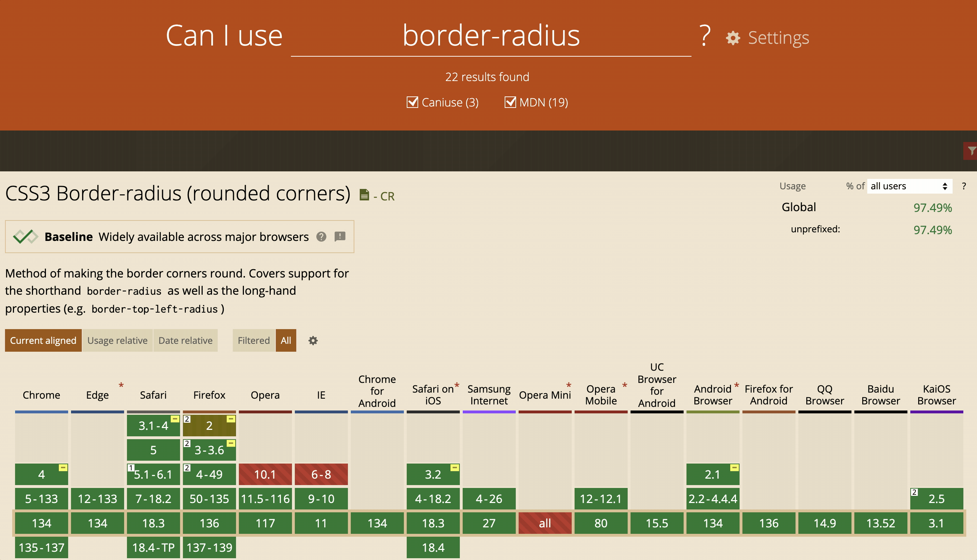Click the Current aligned button
The width and height of the screenshot is (977, 560).
point(43,340)
